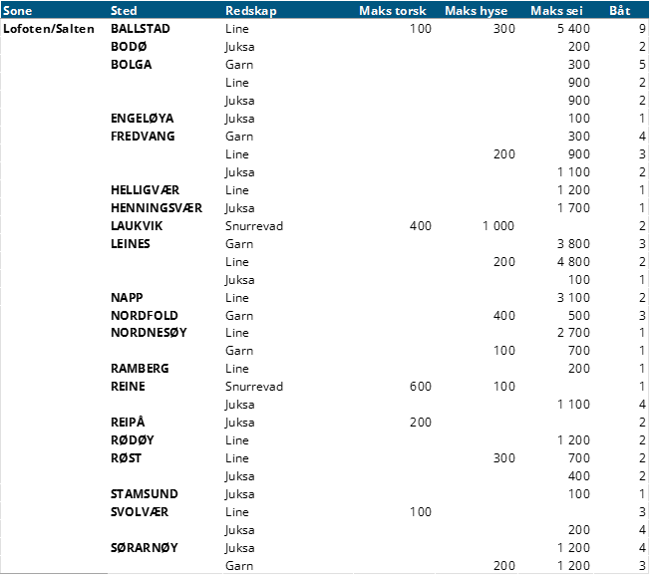
Task: Select the RØST place name
Action: point(126,458)
